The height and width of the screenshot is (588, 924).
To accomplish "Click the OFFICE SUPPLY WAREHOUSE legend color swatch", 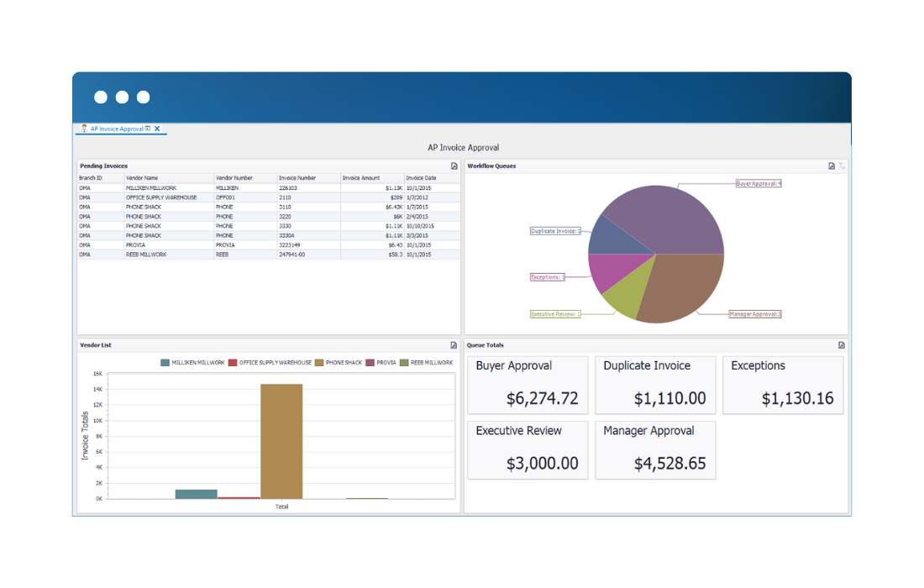I will tap(233, 363).
